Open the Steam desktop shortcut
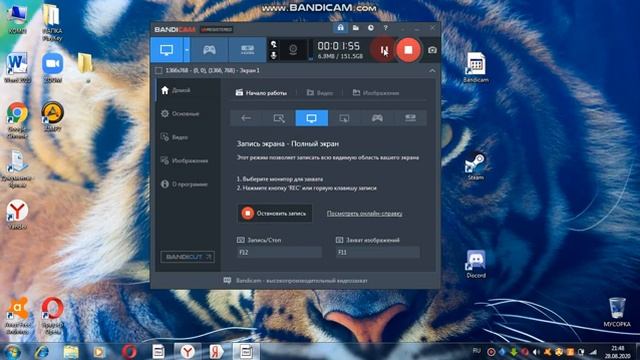 476,167
